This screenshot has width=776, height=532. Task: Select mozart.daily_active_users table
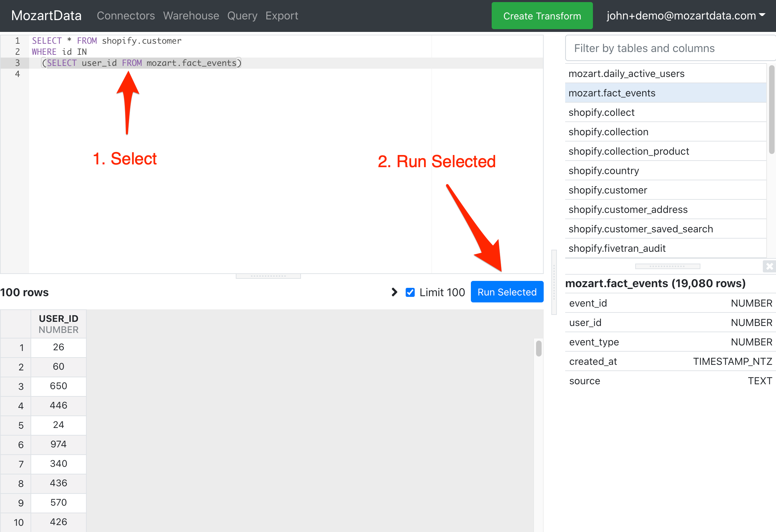tap(666, 74)
